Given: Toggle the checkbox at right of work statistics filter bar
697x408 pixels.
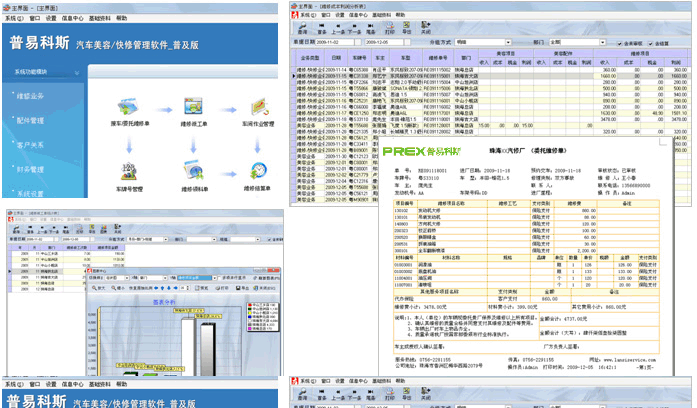Looking at the screenshot, I should pos(269,240).
